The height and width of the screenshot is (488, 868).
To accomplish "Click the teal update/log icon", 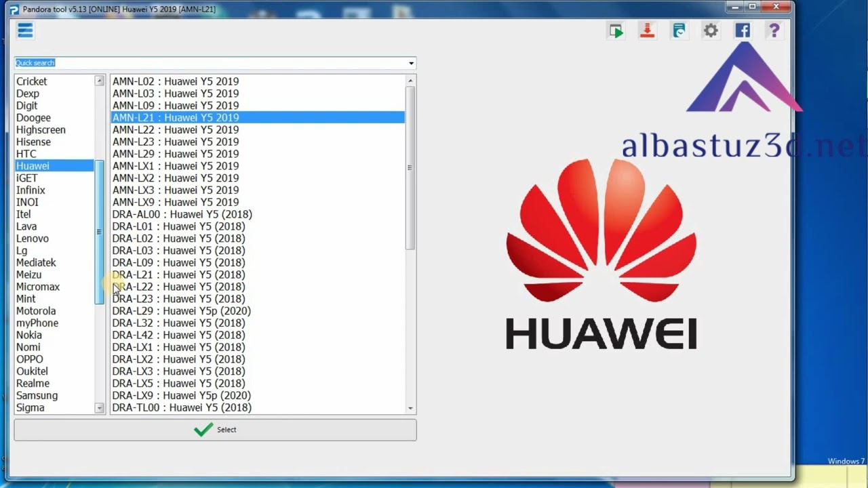I will (x=679, y=30).
